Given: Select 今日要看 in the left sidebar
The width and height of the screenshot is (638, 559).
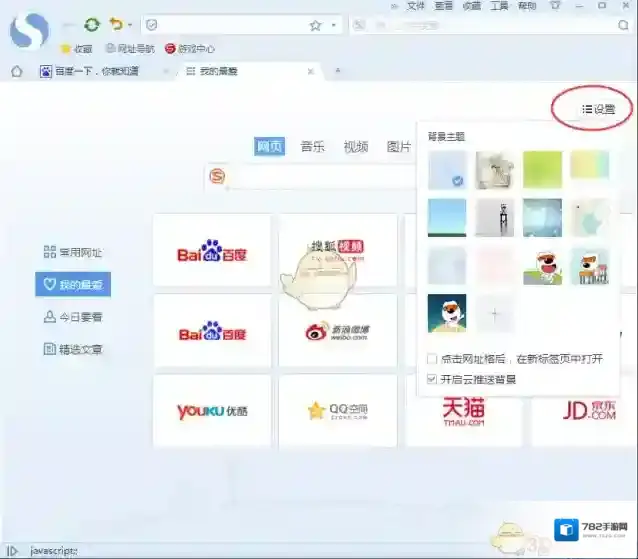Looking at the screenshot, I should pos(73,317).
